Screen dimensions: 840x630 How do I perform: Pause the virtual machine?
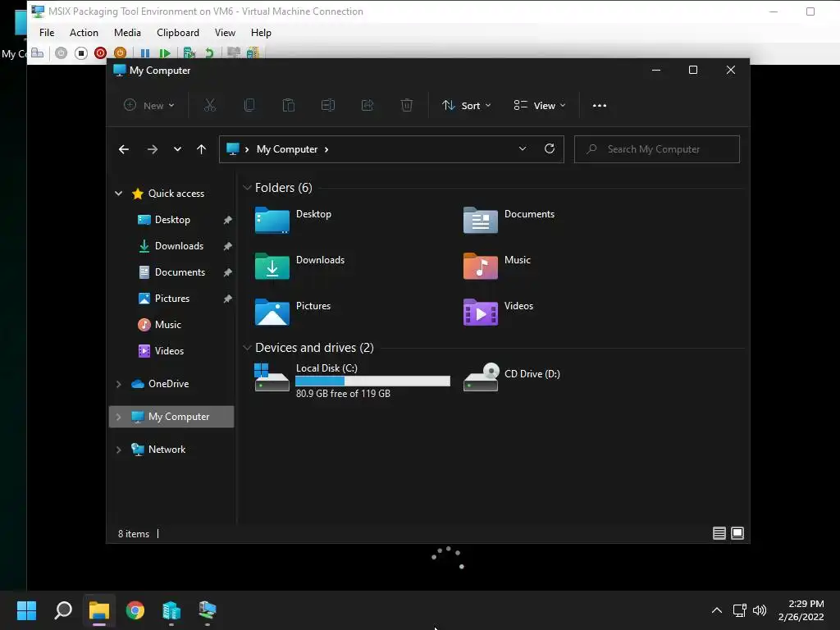click(x=145, y=53)
